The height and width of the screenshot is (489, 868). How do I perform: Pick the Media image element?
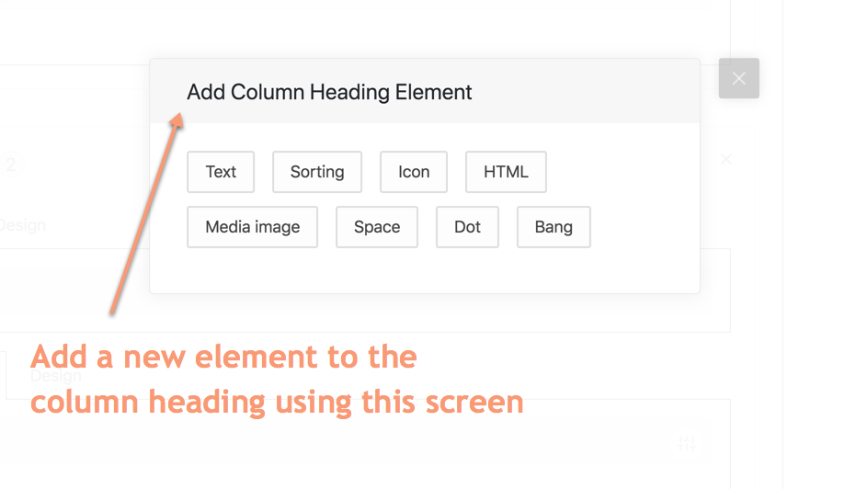(x=252, y=227)
